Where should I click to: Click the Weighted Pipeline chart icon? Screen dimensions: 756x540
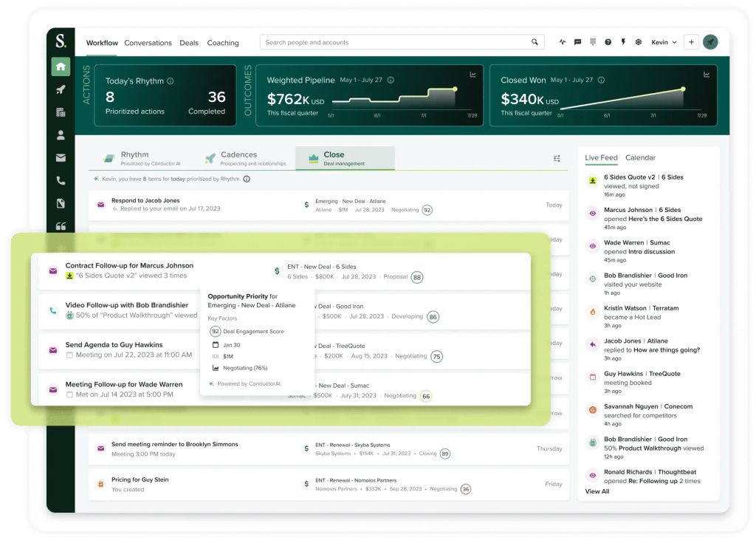[x=472, y=74]
